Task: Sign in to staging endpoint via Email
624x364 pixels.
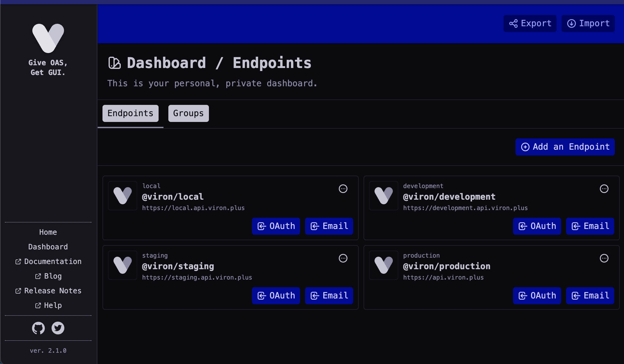Action: (329, 296)
